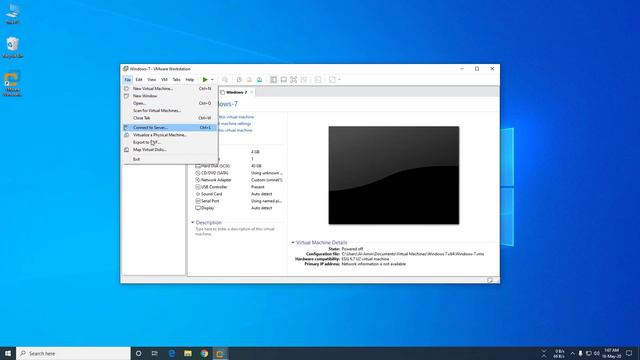Choose Close Tab in the File menu
This screenshot has width=640, height=360.
(170, 118)
